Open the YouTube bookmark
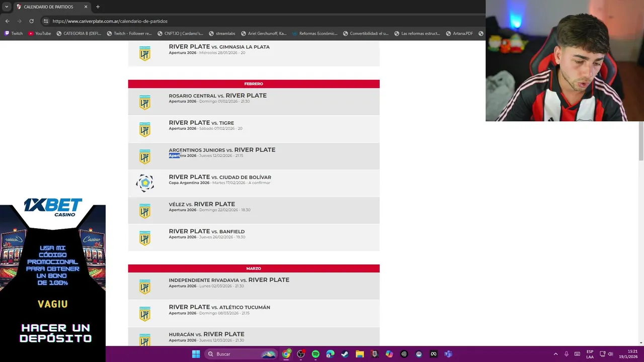644x362 pixels. pos(39,33)
